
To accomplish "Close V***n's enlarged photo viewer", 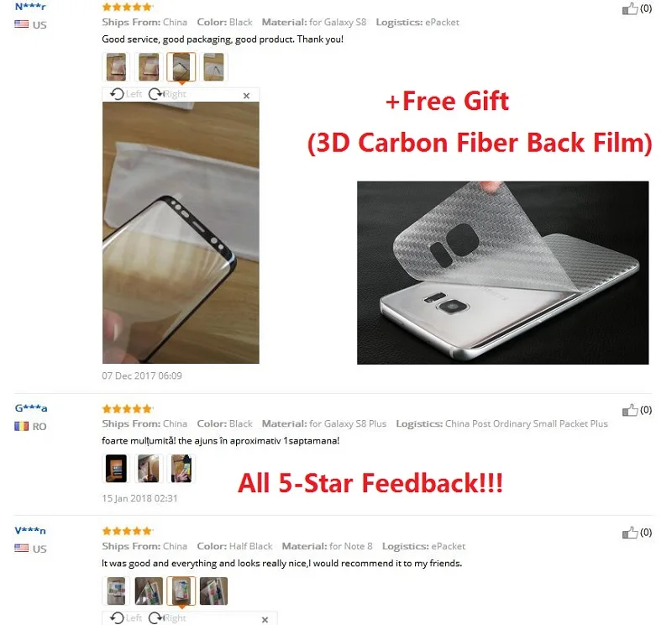I will 265,619.
